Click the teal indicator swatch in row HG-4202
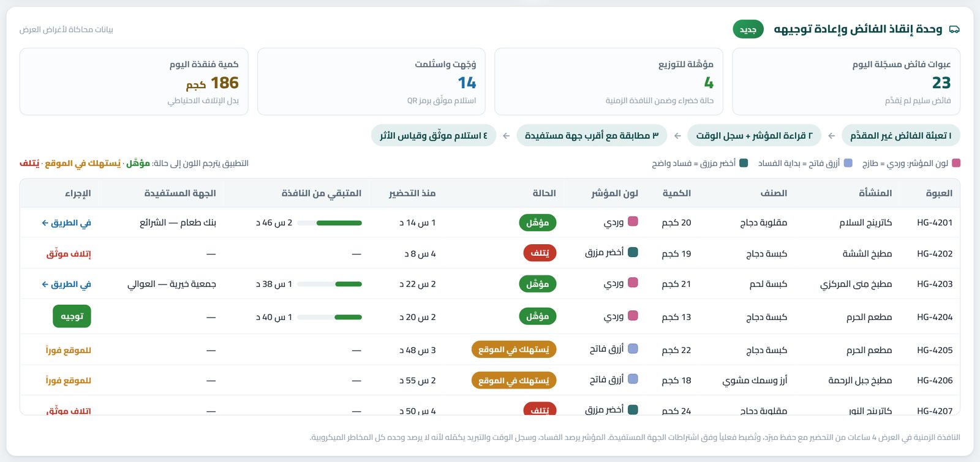Image resolution: width=980 pixels, height=462 pixels. (x=633, y=252)
